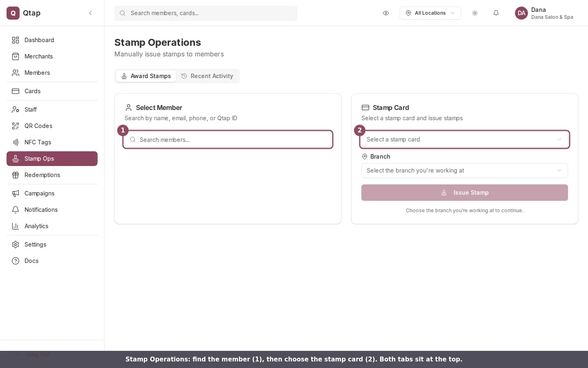Open the Select a stamp card dropdown
Image resolution: width=588 pixels, height=368 pixels.
tap(465, 139)
